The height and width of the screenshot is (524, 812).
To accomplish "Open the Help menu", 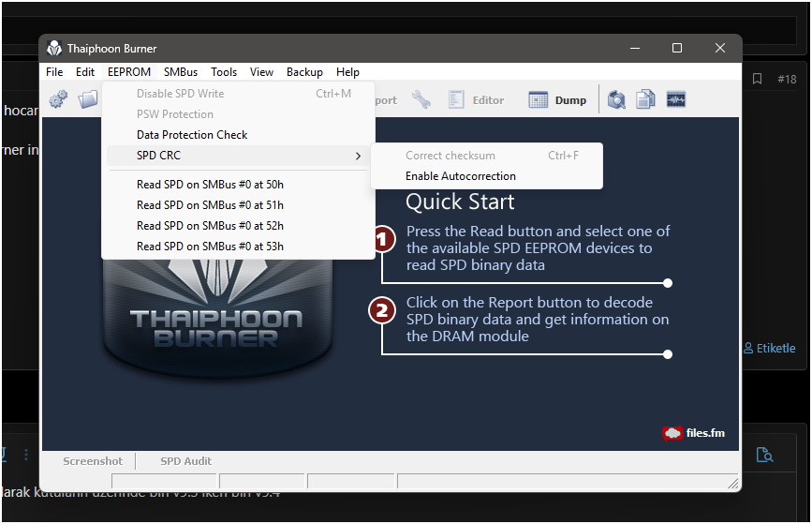I will point(347,72).
